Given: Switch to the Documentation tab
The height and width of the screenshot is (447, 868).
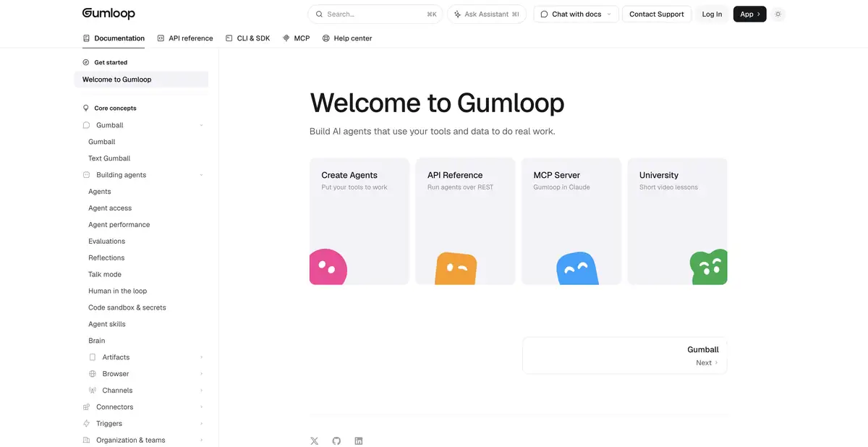Looking at the screenshot, I should click(x=114, y=38).
